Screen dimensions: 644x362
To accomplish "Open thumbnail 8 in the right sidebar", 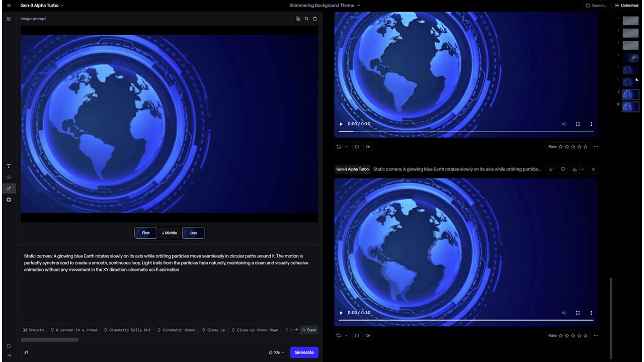I will pos(630,107).
